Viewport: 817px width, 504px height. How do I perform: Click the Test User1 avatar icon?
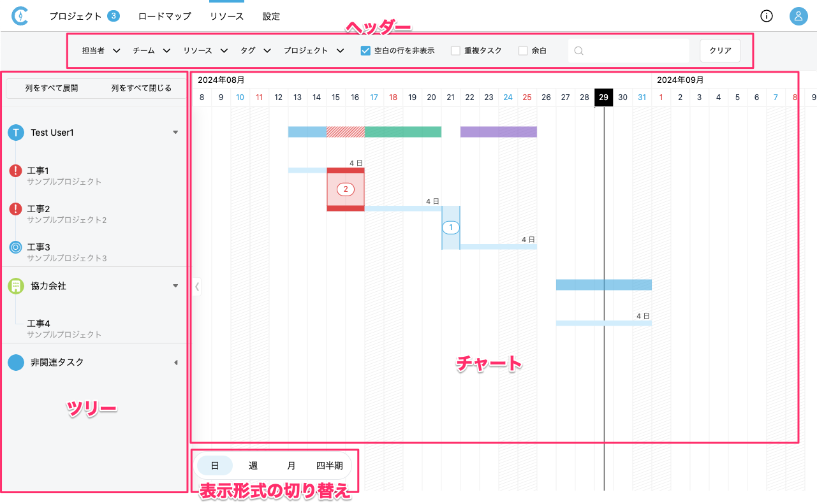16,133
